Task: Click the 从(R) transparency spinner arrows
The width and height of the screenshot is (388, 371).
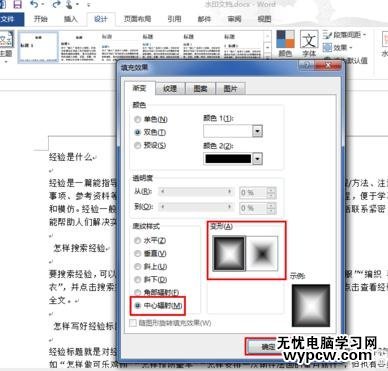Action: click(x=272, y=192)
